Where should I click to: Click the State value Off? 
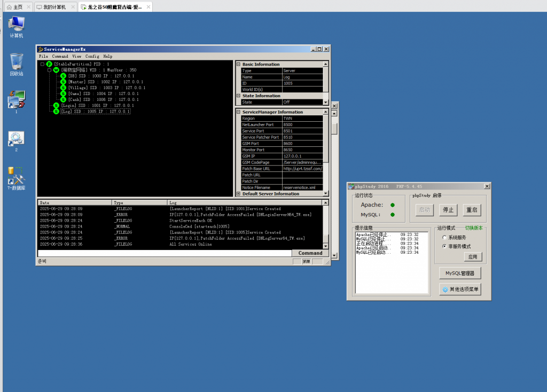[302, 102]
